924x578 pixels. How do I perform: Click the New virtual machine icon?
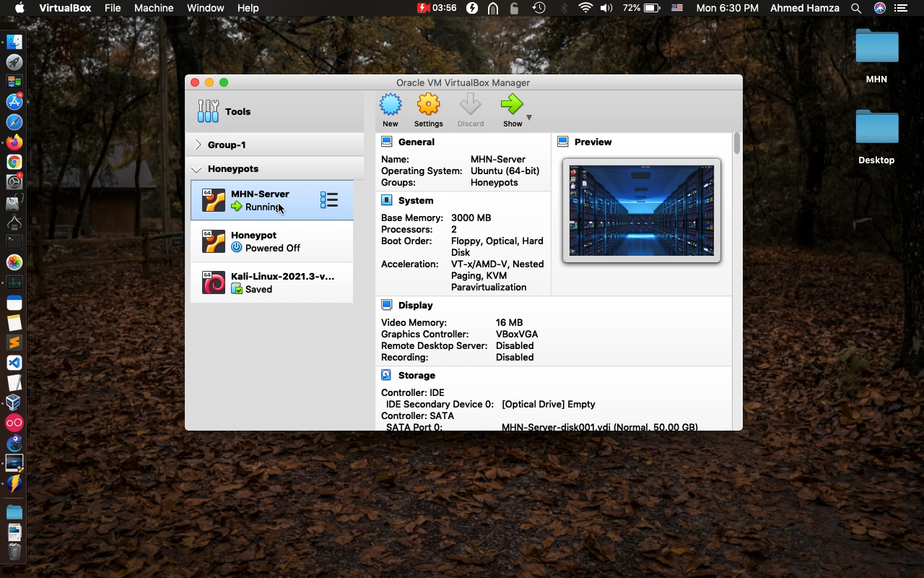coord(391,105)
